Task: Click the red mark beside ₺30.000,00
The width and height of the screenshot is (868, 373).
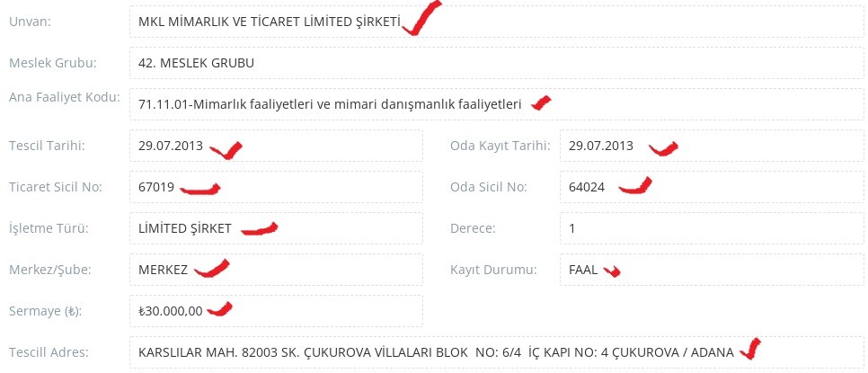Action: point(220,309)
